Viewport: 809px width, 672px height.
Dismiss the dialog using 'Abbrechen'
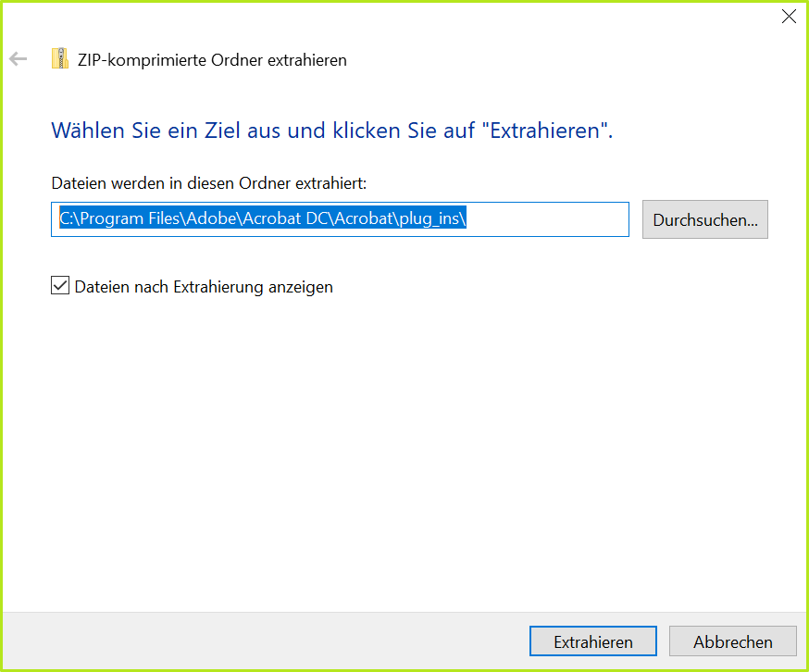pyautogui.click(x=732, y=641)
